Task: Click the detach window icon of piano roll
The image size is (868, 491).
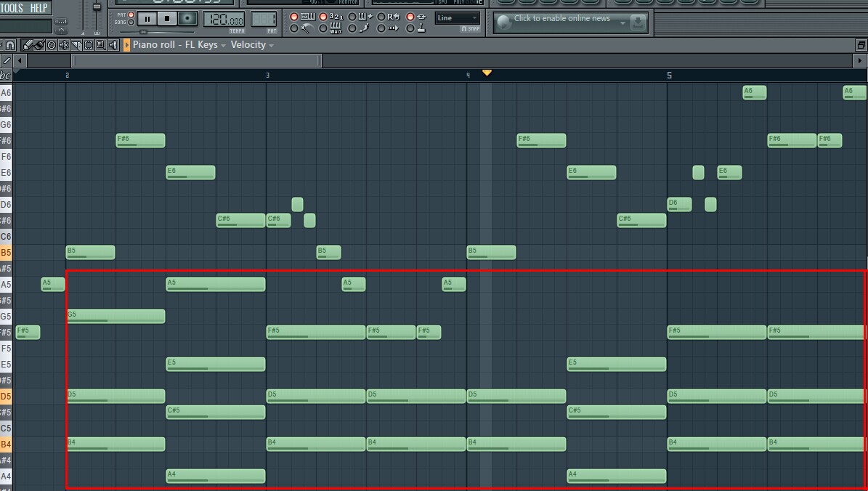Action: tap(861, 45)
